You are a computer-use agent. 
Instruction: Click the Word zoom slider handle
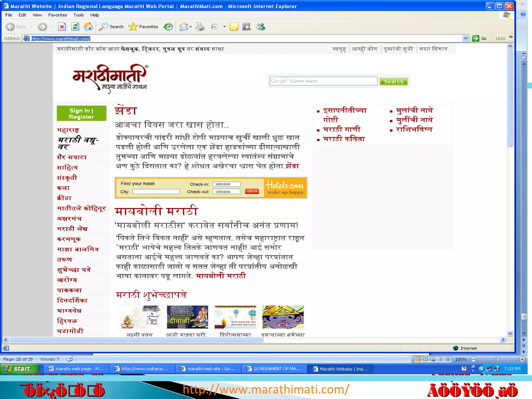pos(497,359)
